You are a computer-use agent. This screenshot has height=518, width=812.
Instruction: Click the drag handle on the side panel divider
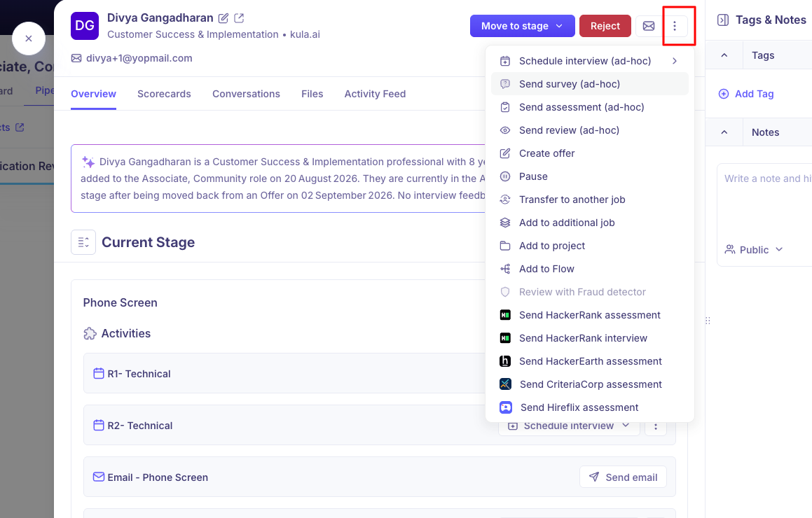(708, 321)
